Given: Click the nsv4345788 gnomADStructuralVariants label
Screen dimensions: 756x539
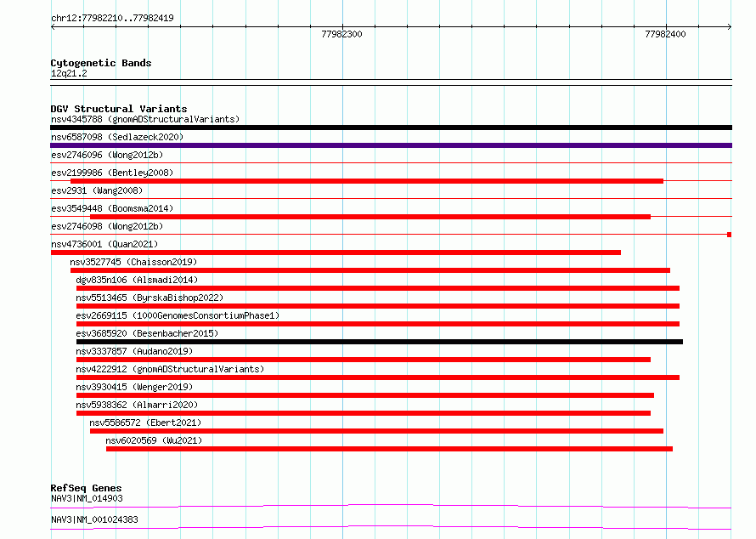Looking at the screenshot, I should [x=145, y=119].
